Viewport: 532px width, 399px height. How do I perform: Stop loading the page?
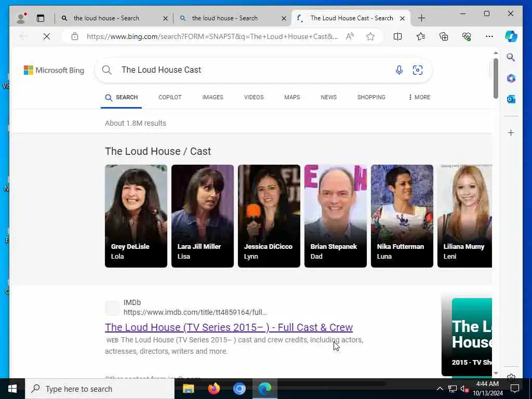click(x=47, y=36)
